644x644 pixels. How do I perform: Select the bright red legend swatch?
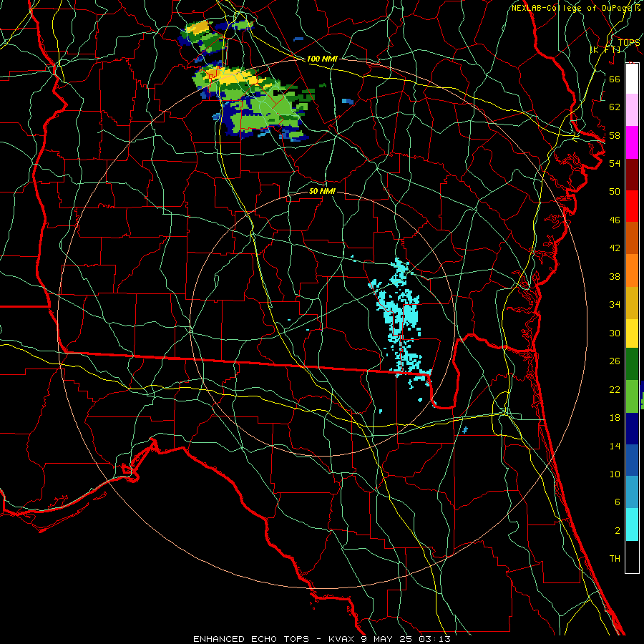(632, 206)
